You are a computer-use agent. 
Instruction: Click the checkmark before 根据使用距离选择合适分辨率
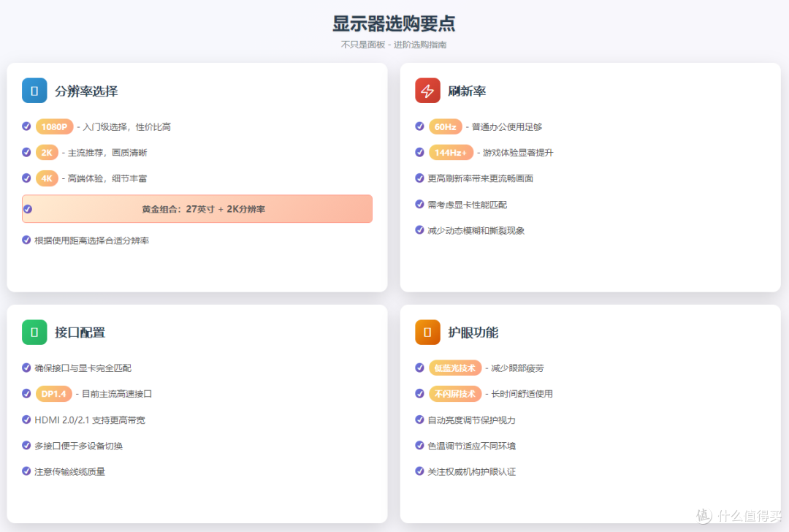click(27, 240)
